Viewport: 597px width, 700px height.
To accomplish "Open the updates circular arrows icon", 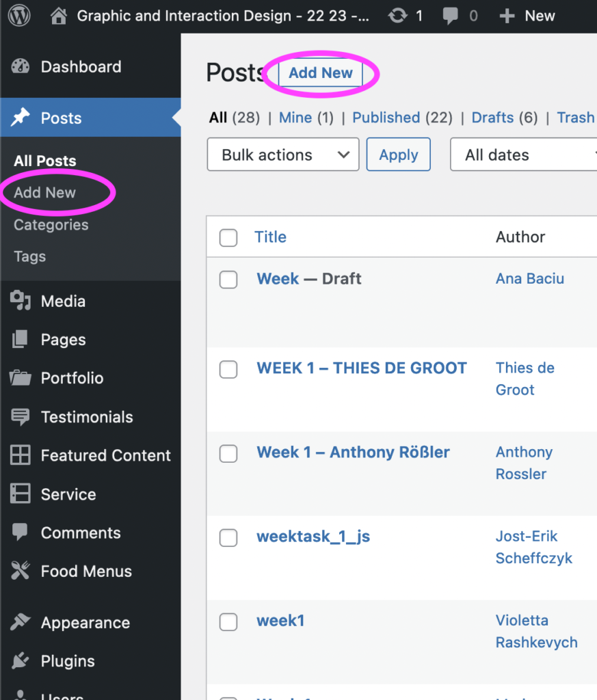I will click(396, 16).
